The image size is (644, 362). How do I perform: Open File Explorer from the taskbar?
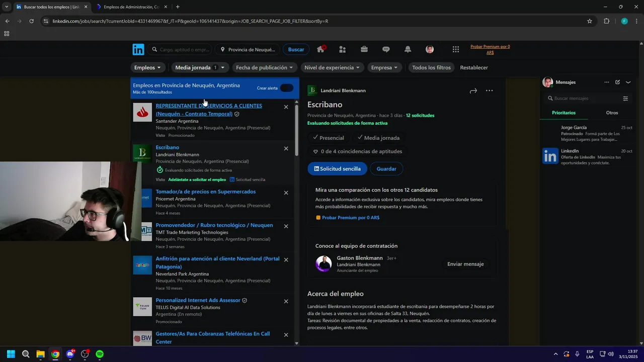coord(40,354)
